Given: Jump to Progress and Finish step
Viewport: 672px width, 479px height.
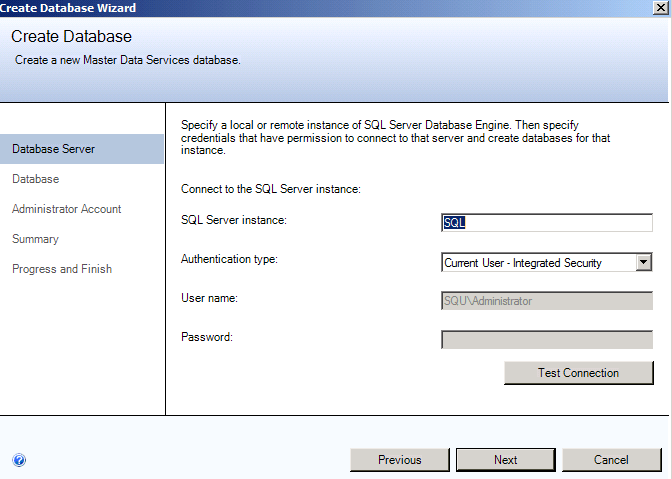Looking at the screenshot, I should (x=62, y=269).
